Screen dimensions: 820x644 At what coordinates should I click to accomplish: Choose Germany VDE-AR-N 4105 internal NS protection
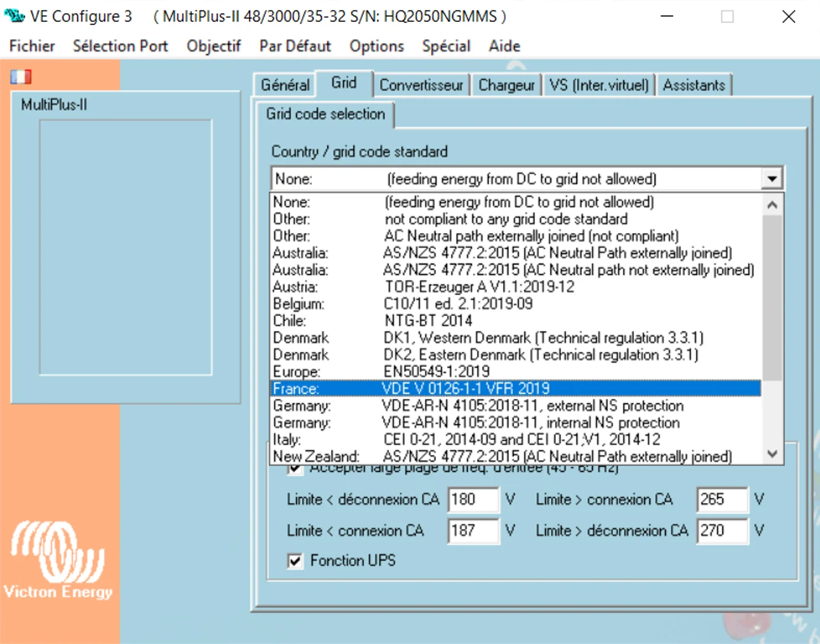point(516,422)
